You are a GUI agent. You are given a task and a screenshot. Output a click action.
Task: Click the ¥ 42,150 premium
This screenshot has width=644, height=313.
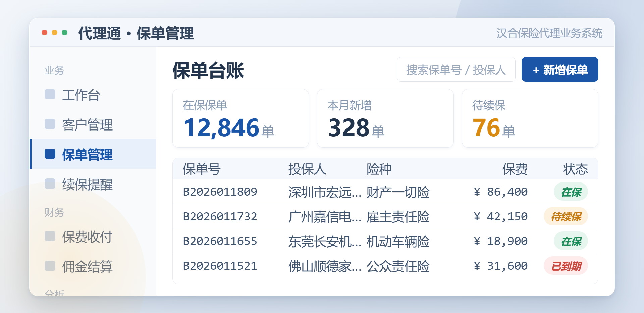pos(500,216)
